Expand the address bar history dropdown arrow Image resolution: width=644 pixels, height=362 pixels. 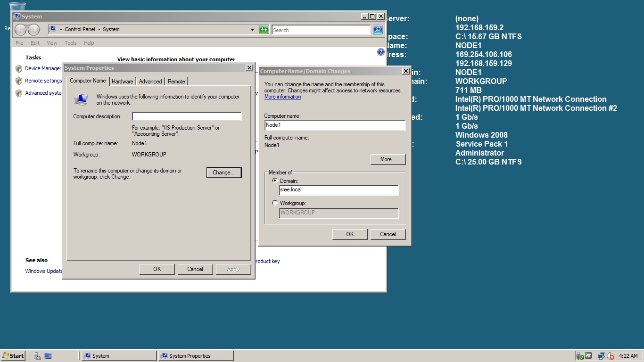[x=252, y=30]
